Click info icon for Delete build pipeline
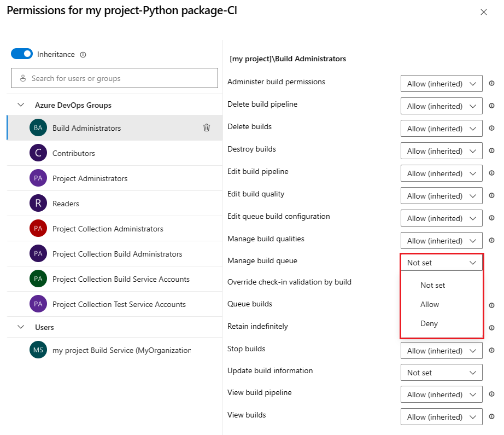This screenshot has height=435, width=504. pos(491,106)
